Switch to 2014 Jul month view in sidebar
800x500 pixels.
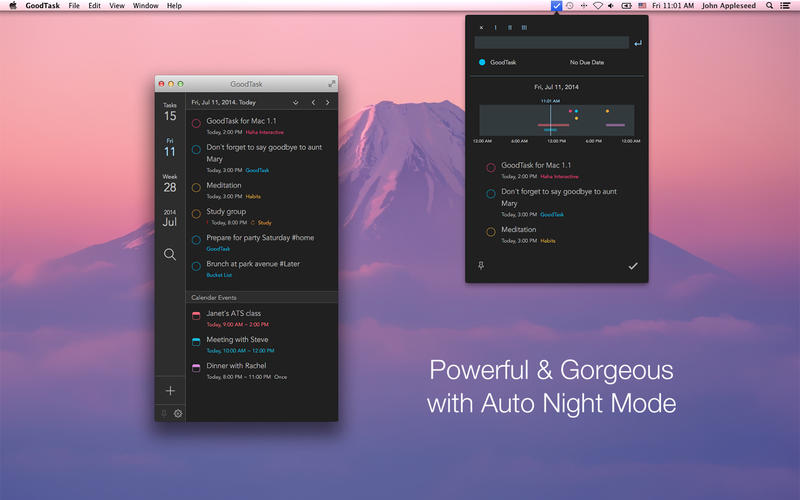[170, 218]
